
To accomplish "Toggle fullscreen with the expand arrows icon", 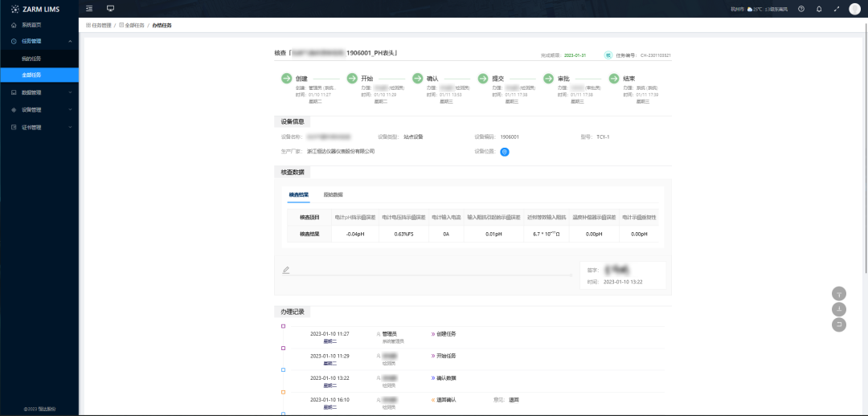I will pyautogui.click(x=837, y=9).
